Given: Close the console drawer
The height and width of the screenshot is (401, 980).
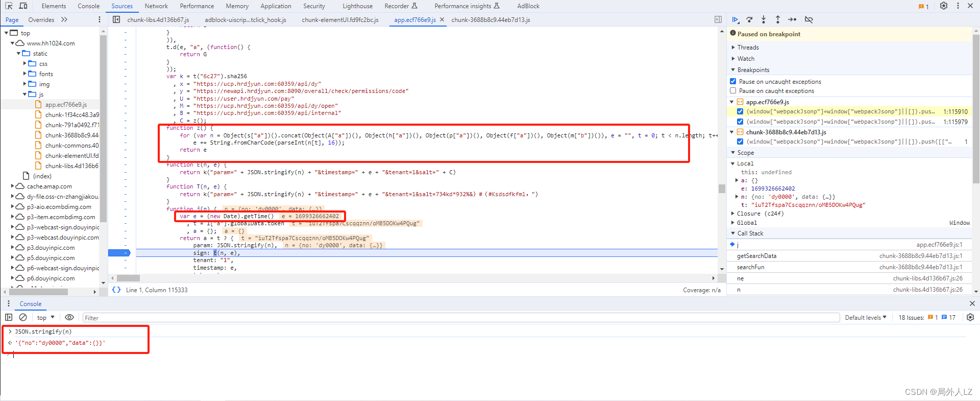Looking at the screenshot, I should point(972,303).
